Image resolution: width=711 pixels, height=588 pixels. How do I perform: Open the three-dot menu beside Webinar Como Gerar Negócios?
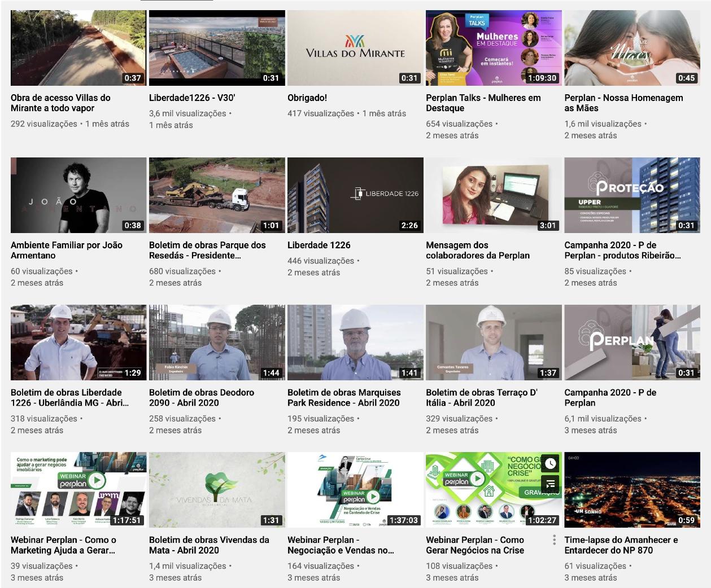pyautogui.click(x=555, y=540)
